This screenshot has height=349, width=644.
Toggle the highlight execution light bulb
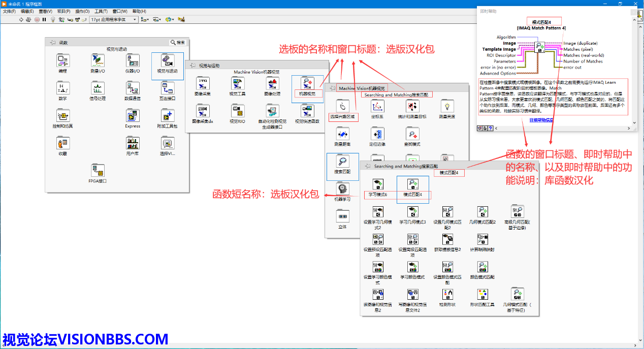pyautogui.click(x=52, y=19)
